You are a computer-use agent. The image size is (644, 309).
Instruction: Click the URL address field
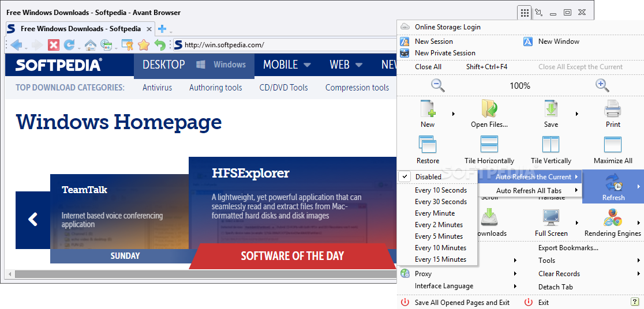pos(285,45)
